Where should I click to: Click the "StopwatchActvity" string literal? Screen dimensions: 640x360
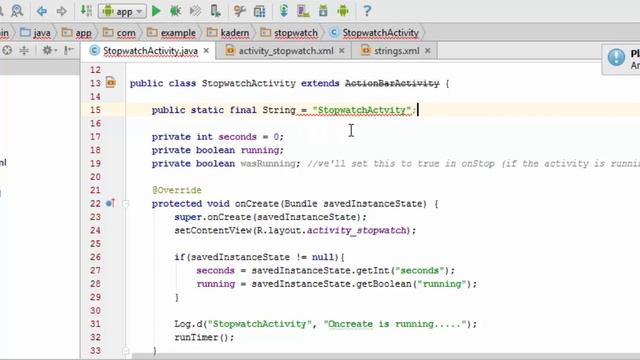coord(361,110)
